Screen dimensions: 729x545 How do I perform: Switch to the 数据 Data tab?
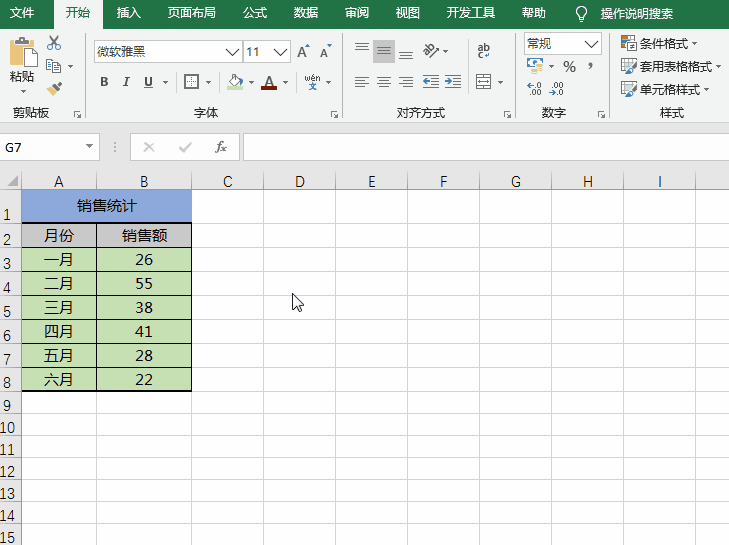tap(305, 13)
